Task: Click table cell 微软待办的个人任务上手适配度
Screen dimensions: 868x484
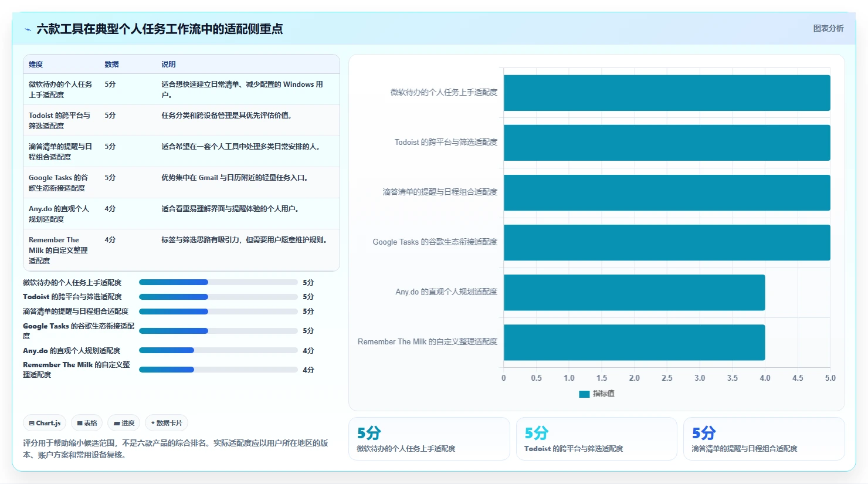Action: pyautogui.click(x=60, y=90)
